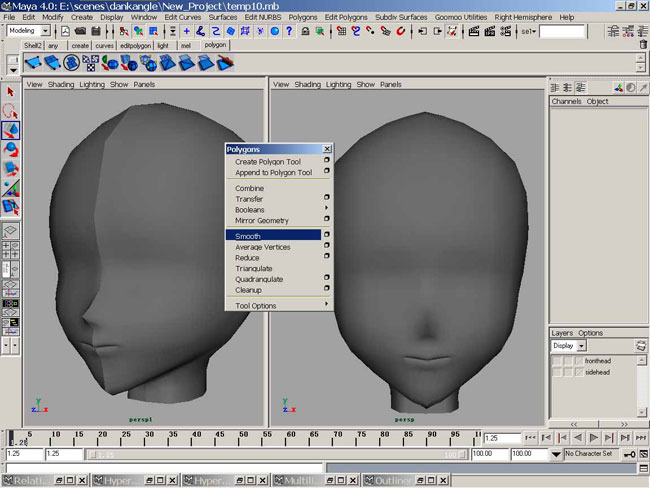
Task: Click the Select by hierarchy icon
Action: pyautogui.click(x=124, y=31)
